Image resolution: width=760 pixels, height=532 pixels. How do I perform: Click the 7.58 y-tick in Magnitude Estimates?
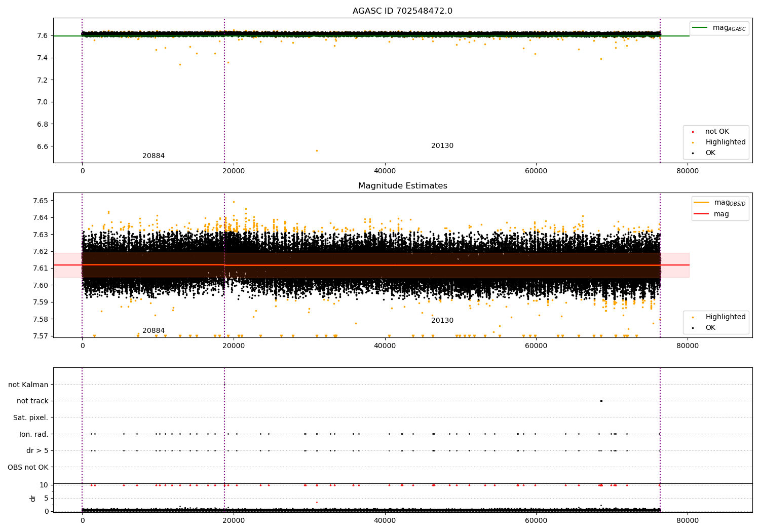[x=40, y=319]
